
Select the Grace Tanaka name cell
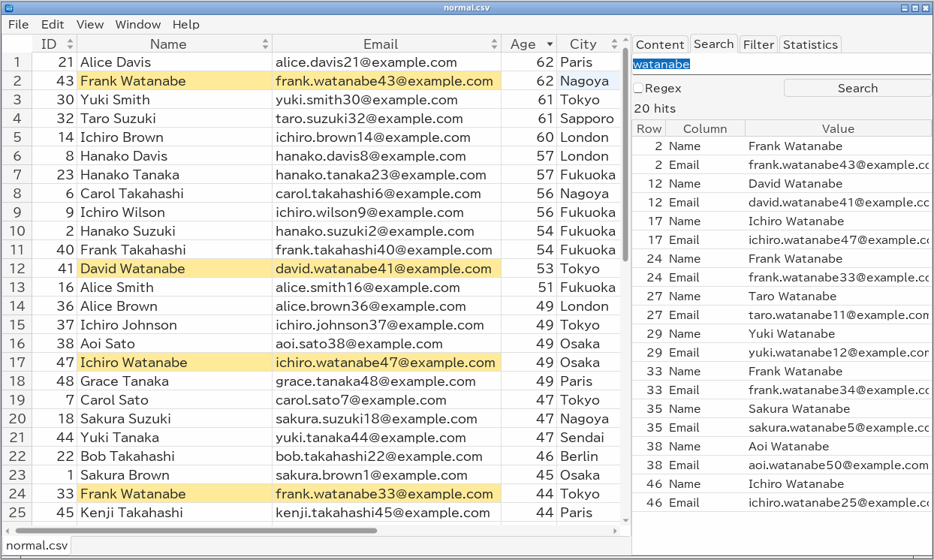pyautogui.click(x=174, y=381)
